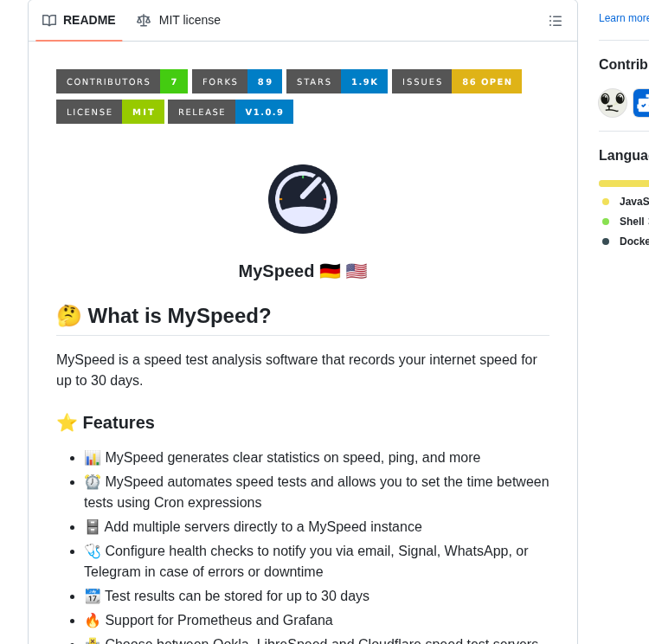Click the Contributors 7 badge
The width and height of the screenshot is (649, 644).
point(122,81)
